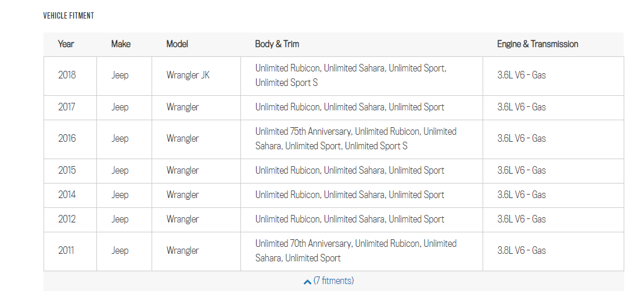Select the 2014 year cell
Image resolution: width=644 pixels, height=291 pixels.
tap(67, 195)
